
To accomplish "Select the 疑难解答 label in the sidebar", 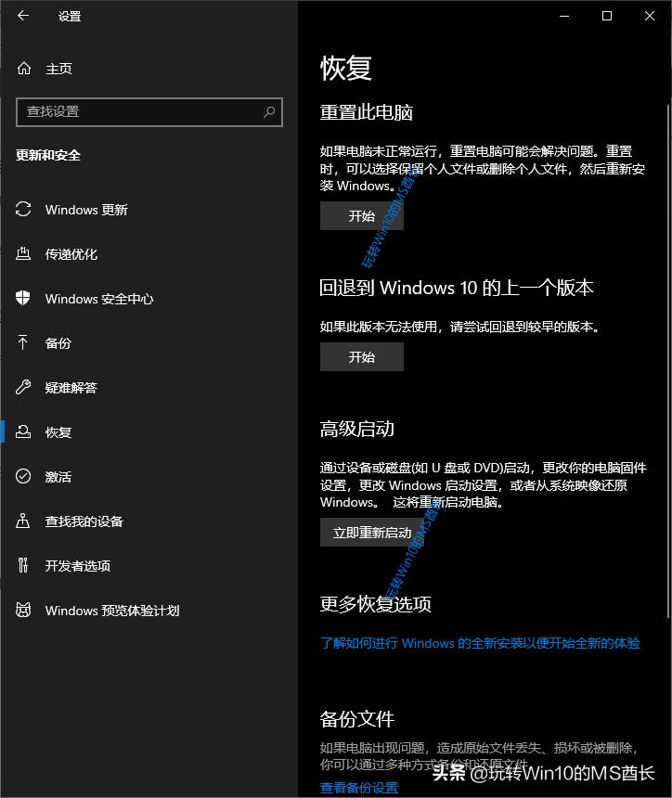I will coord(71,388).
